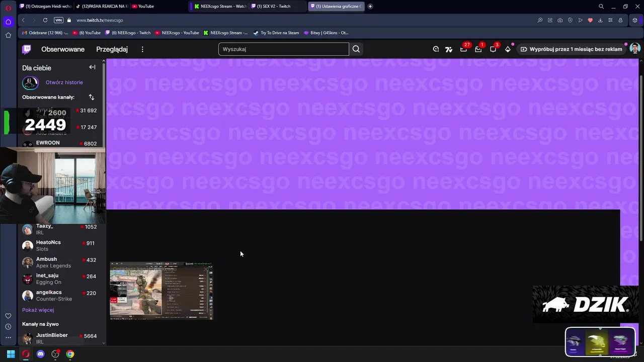Open downloads icon in Opera toolbar
This screenshot has width=644, height=362.
pos(600,20)
